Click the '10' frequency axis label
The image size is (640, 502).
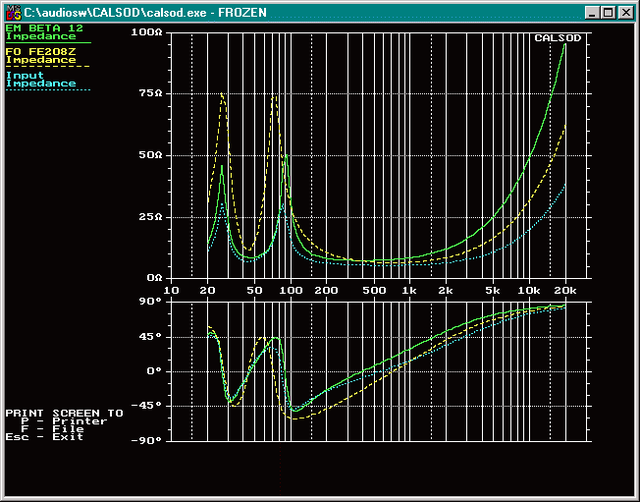(171, 291)
